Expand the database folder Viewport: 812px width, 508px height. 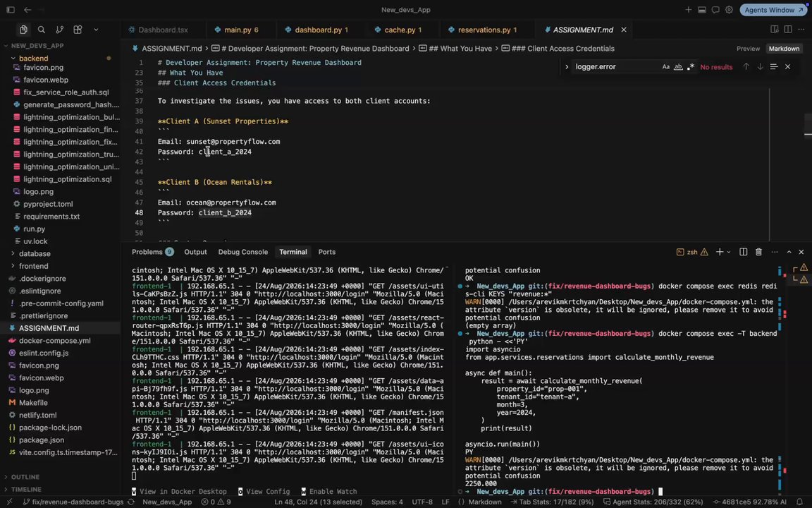coord(35,253)
